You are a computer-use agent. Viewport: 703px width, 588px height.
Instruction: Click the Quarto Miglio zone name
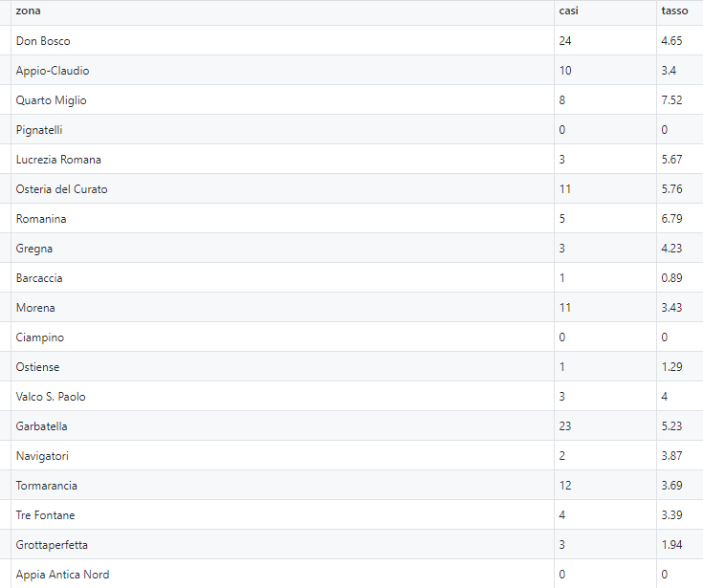51,100
